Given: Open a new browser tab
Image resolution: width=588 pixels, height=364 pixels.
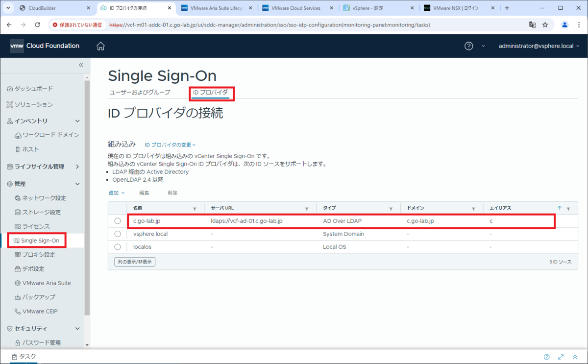Looking at the screenshot, I should [507, 8].
